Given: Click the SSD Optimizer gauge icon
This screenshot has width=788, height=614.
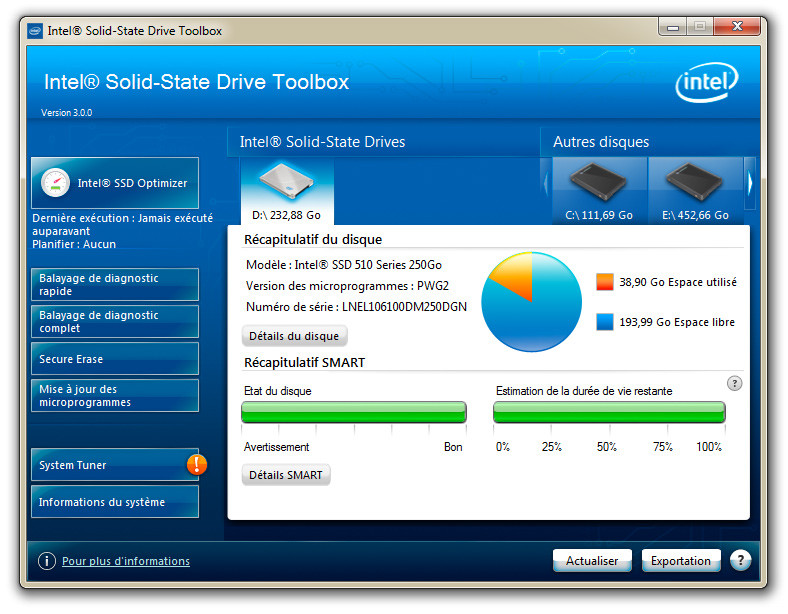Looking at the screenshot, I should [x=55, y=183].
